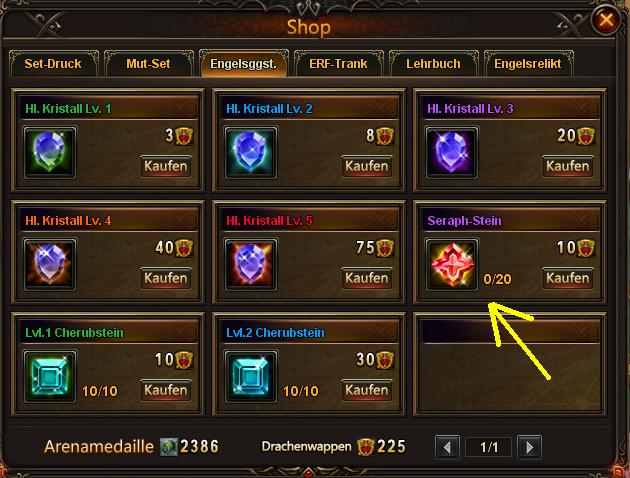Select the Hl. Kristall Lv. 4 gem icon

point(50,264)
